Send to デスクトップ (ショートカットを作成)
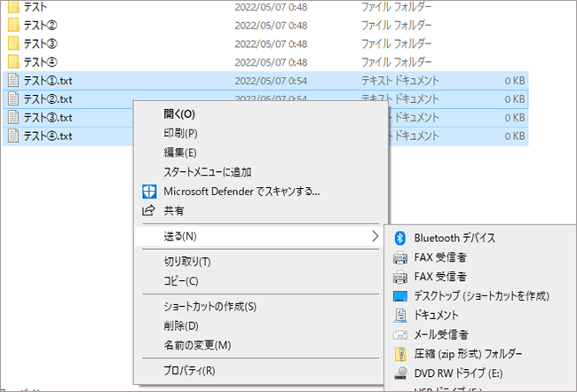 click(481, 296)
